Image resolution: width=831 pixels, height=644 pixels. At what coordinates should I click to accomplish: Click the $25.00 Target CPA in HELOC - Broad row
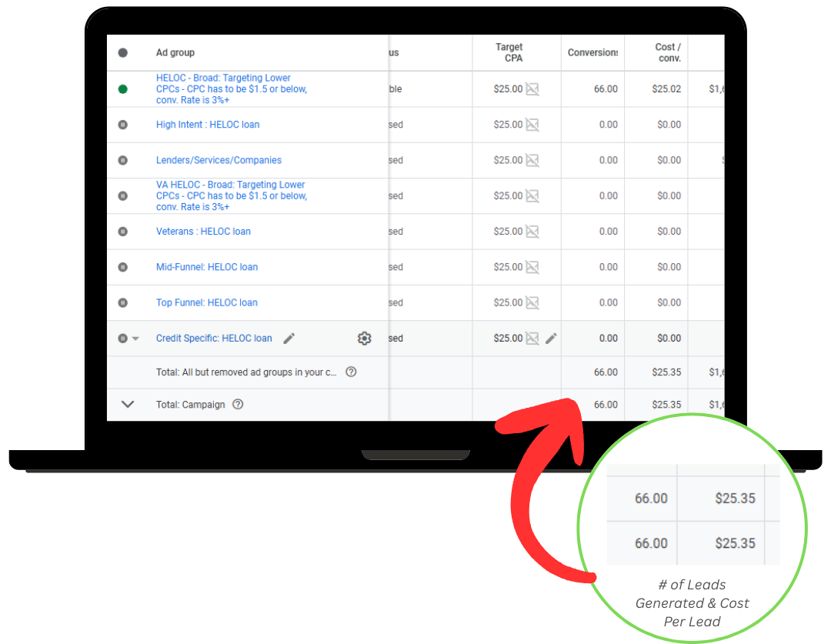click(x=508, y=89)
